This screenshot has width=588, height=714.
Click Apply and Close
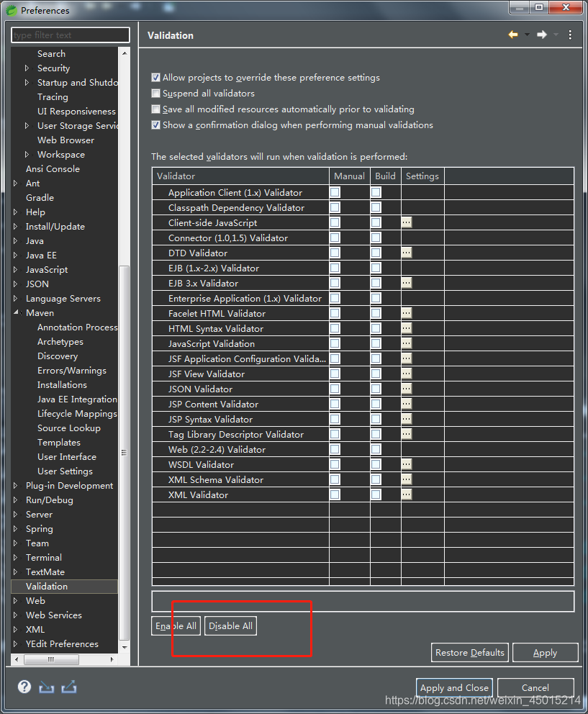tap(455, 687)
